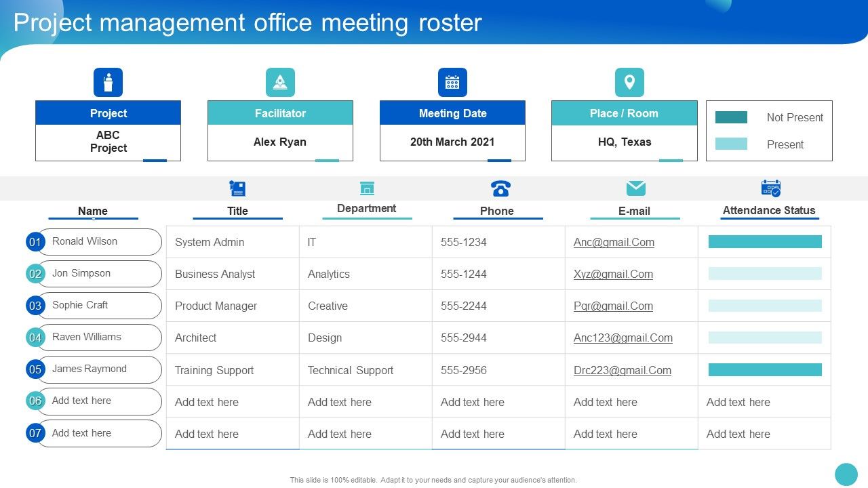Click the Place / Room location pin icon
Image resolution: width=868 pixels, height=488 pixels.
pos(629,83)
